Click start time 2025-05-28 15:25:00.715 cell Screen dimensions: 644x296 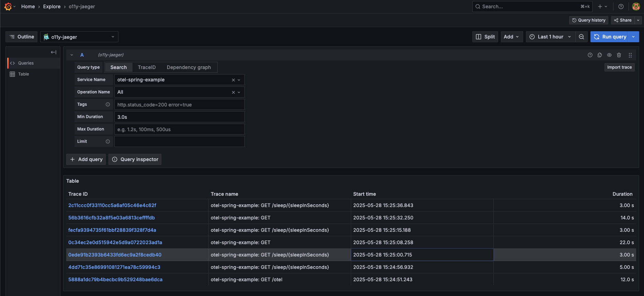422,255
